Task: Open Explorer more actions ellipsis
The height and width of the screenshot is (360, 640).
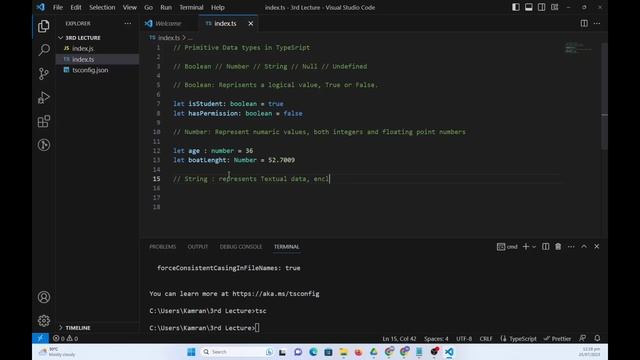Action: pos(128,24)
